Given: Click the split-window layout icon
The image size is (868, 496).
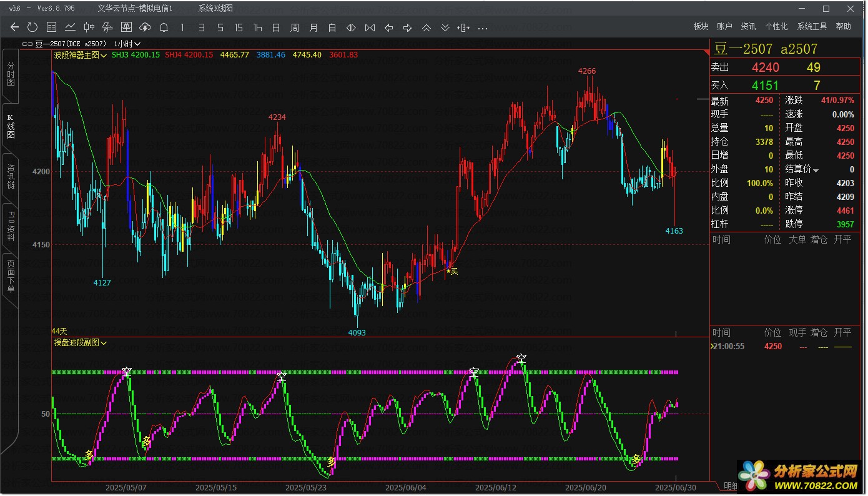Looking at the screenshot, I should coord(463,27).
